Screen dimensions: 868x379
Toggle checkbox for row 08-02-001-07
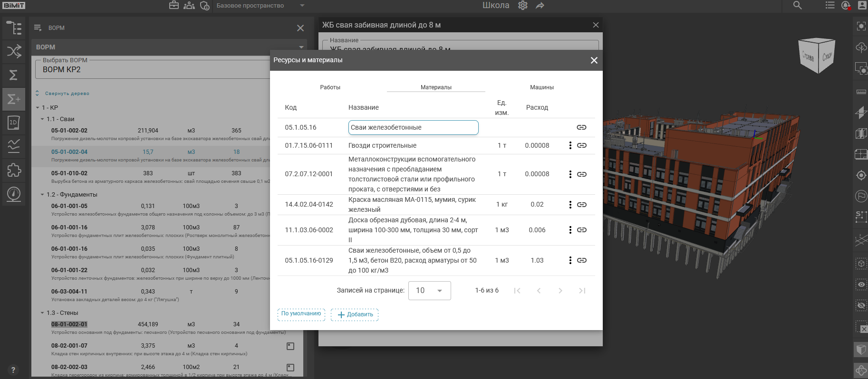pos(290,346)
